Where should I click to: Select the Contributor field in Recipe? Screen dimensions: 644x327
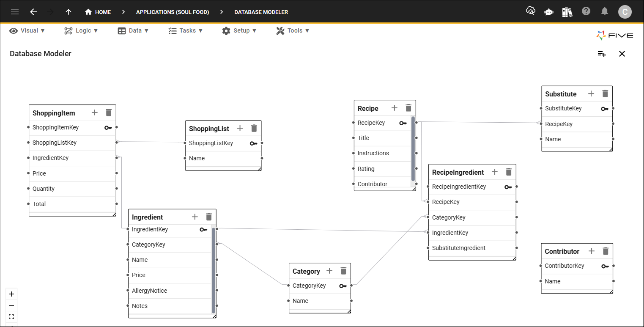pos(382,184)
